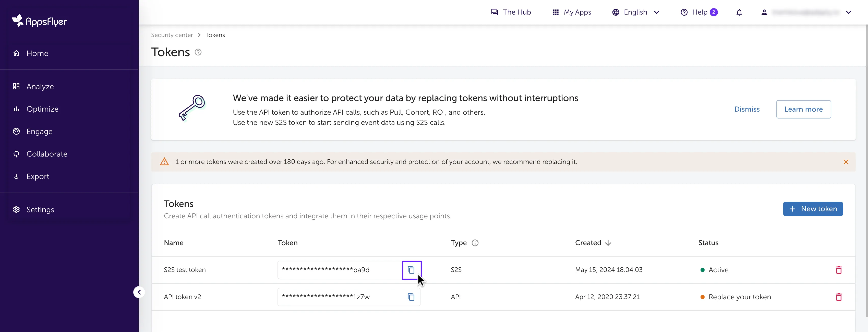868x332 pixels.
Task: Close the 180 days warning banner
Action: pos(846,162)
